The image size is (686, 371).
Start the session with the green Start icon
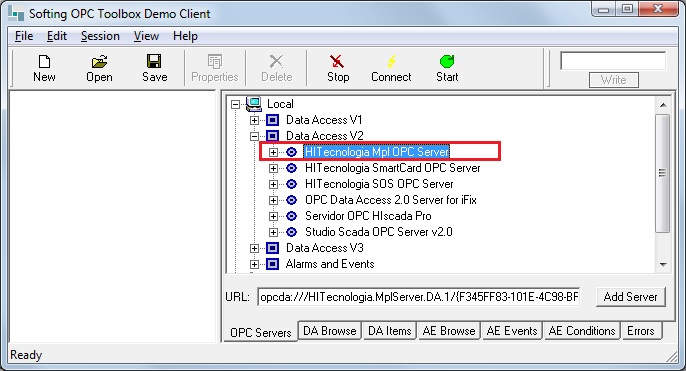447,62
